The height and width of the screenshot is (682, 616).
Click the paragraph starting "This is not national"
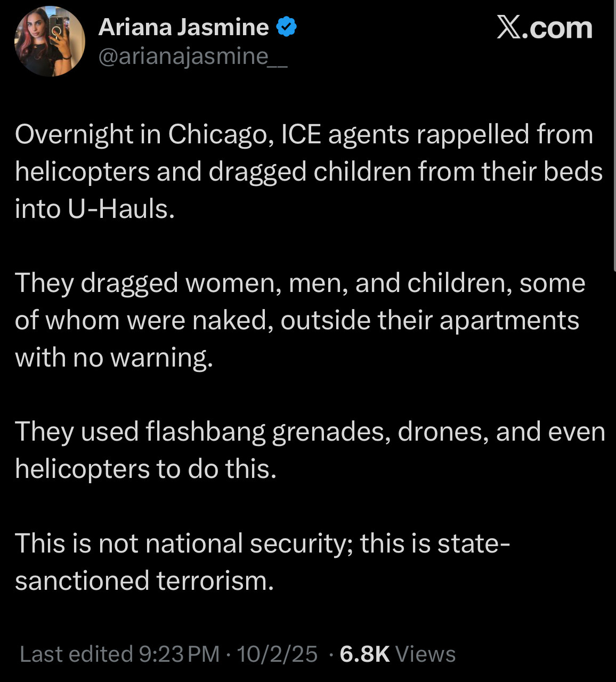(x=261, y=562)
